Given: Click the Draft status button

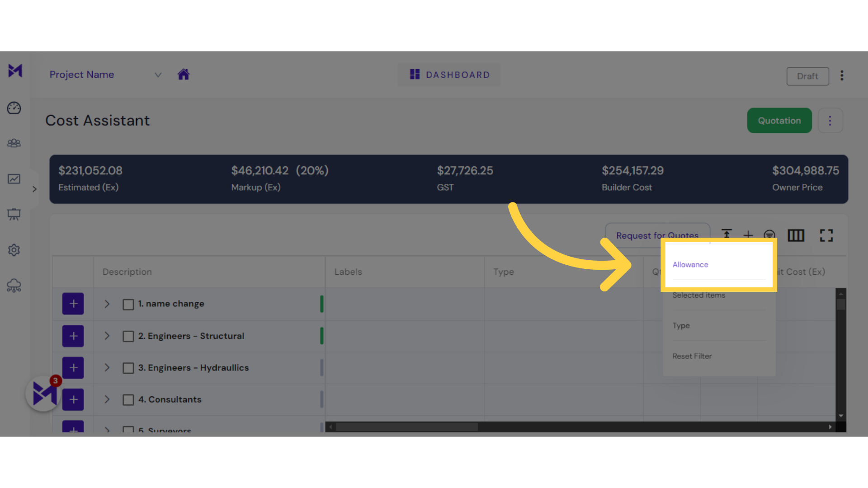Looking at the screenshot, I should pos(807,76).
